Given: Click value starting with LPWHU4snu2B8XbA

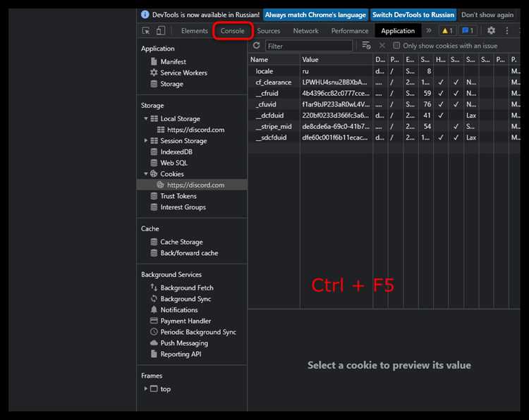Looking at the screenshot, I should (x=334, y=82).
